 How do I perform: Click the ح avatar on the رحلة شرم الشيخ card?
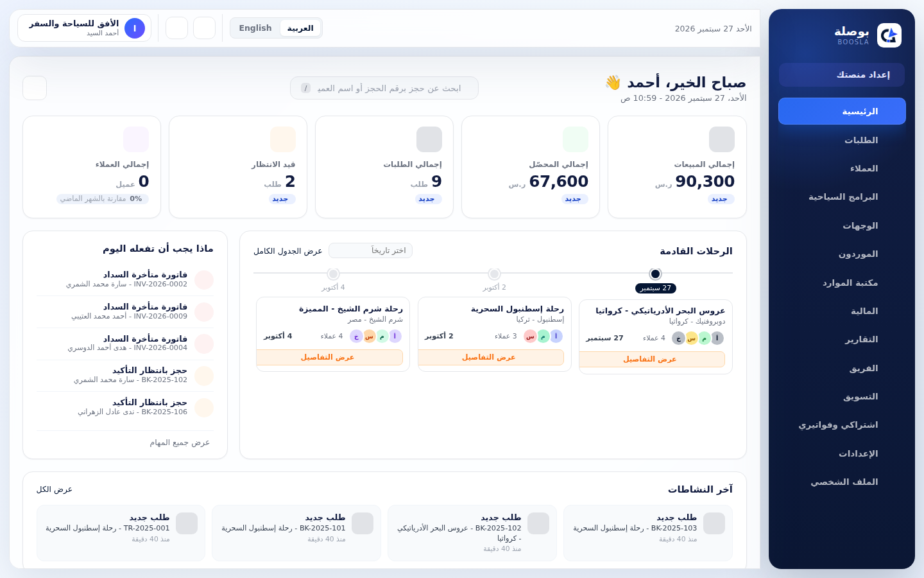click(356, 336)
